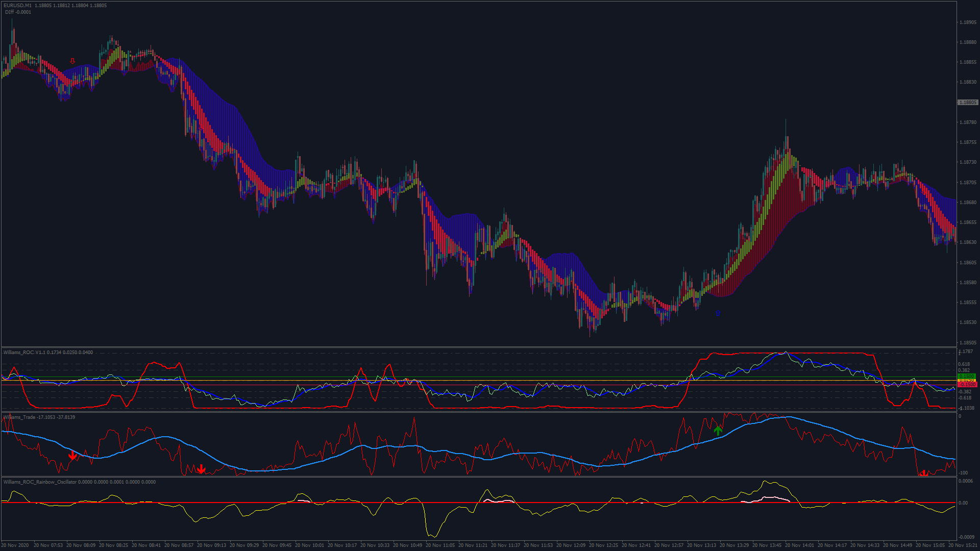The height and width of the screenshot is (551, 980).
Task: Click 20 Nov 07:53 on time axis
Action: (48, 545)
